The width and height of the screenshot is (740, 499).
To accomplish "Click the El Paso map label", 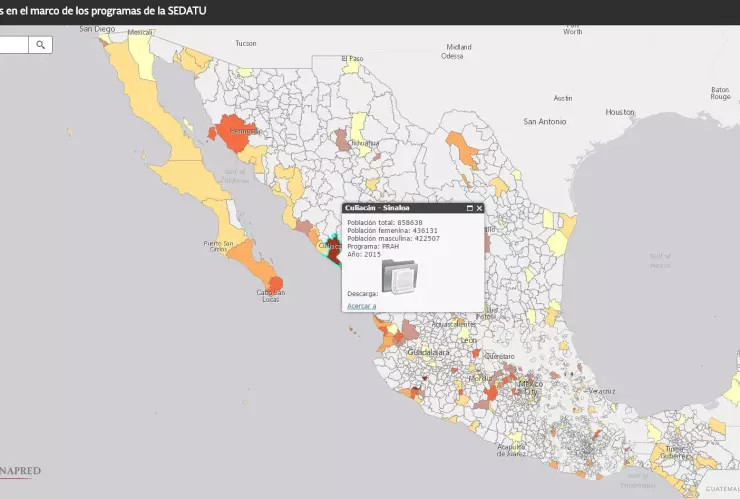I will (353, 58).
